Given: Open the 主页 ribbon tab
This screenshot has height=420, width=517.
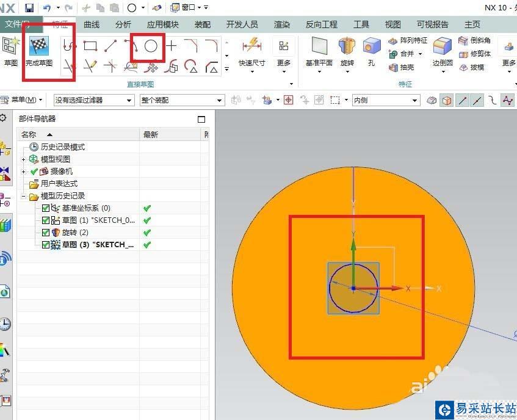Looking at the screenshot, I should click(x=472, y=24).
